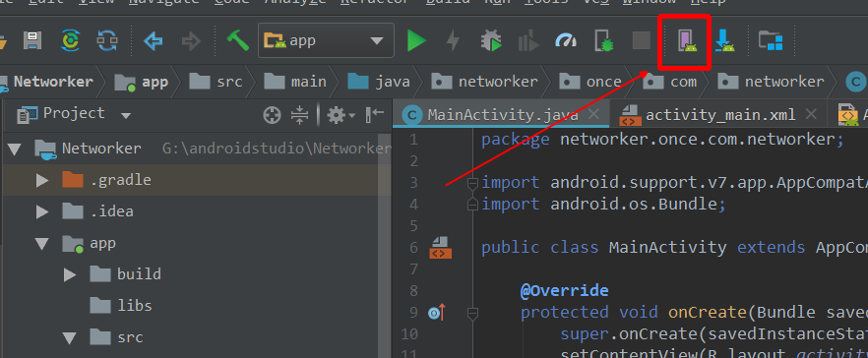Viewport: 868px width, 358px height.
Task: Open the Project panel gear settings
Action: [x=341, y=115]
